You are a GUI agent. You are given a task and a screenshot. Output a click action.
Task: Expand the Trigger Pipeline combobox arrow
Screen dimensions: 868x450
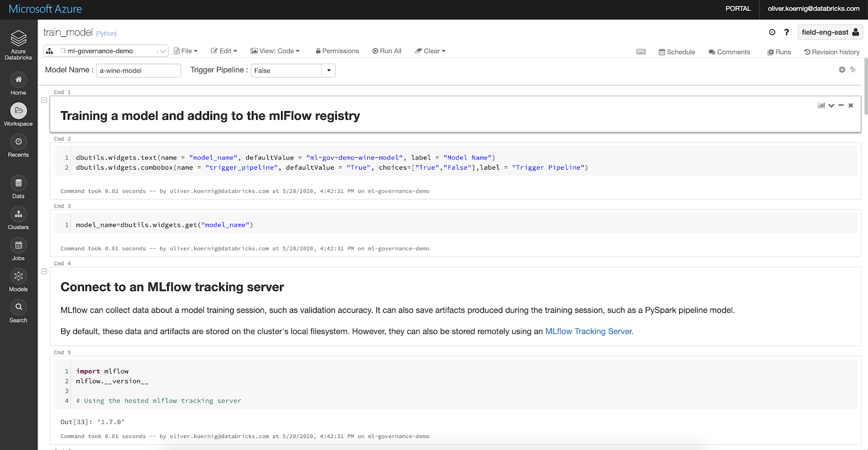tap(328, 70)
